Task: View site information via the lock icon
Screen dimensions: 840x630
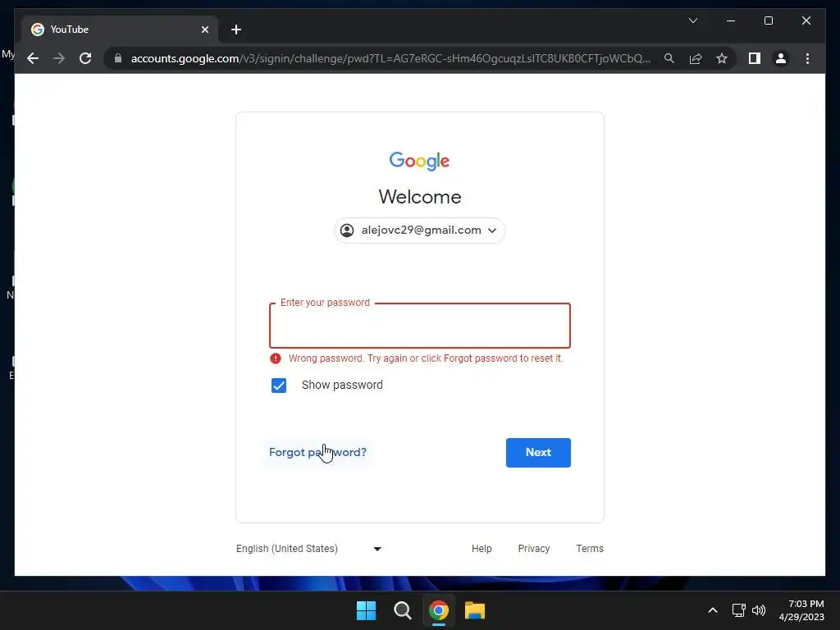Action: 118,58
